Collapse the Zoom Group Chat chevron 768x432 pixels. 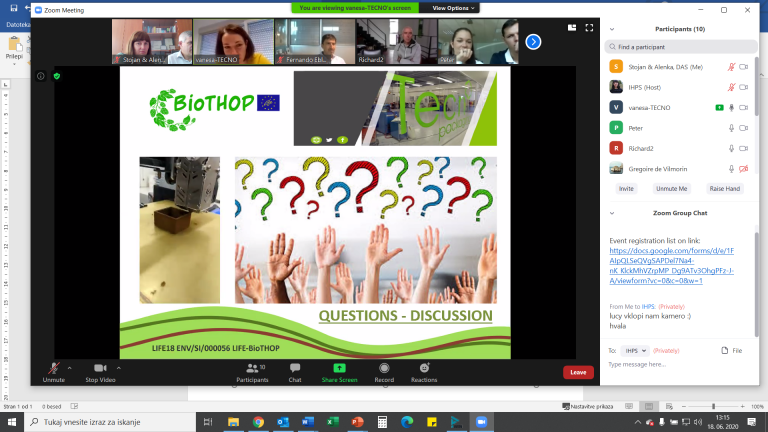click(x=612, y=214)
